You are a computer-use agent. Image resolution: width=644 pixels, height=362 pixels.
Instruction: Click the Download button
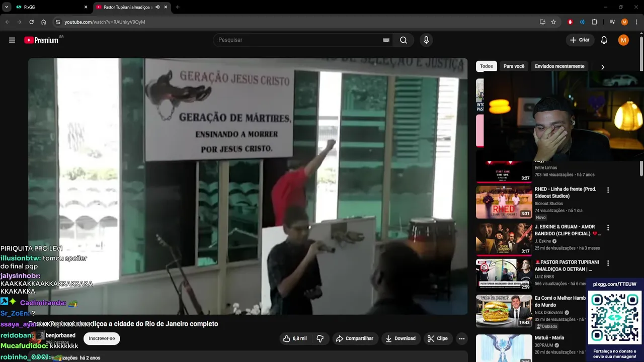click(x=400, y=338)
